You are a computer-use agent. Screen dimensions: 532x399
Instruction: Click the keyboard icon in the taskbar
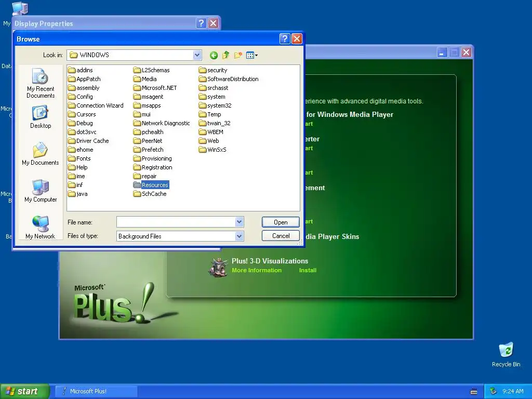[x=474, y=392]
